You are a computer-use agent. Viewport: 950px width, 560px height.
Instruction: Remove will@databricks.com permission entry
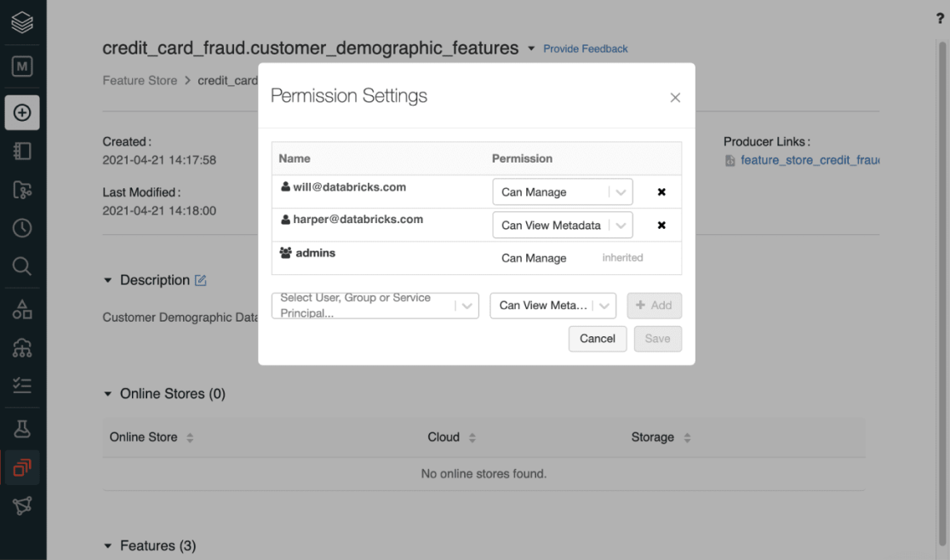pyautogui.click(x=661, y=192)
